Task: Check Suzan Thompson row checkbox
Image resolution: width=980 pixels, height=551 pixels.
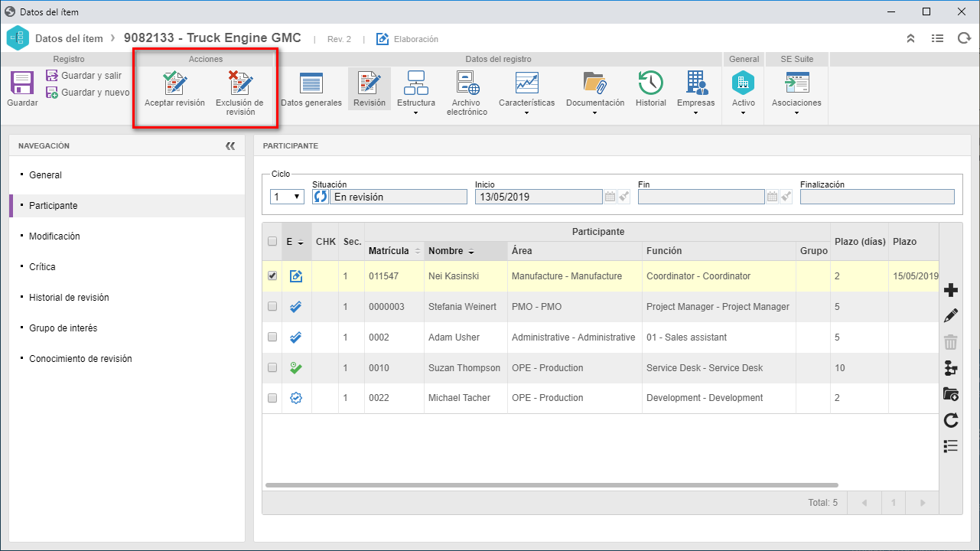Action: coord(272,368)
